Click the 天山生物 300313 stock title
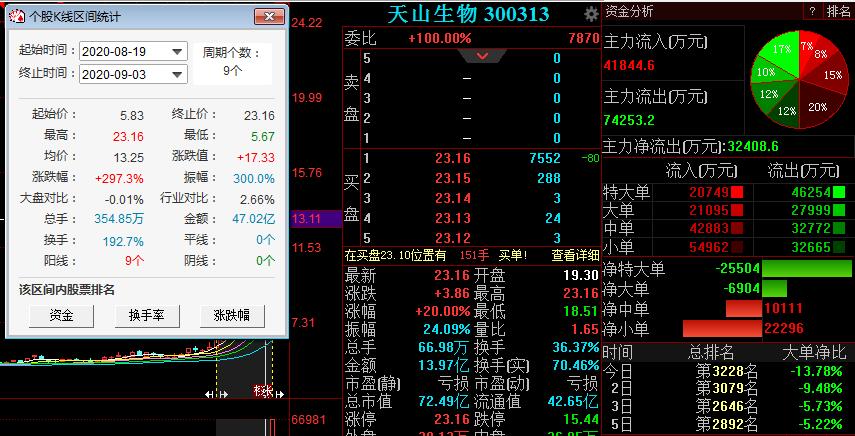The image size is (855, 436). (468, 14)
